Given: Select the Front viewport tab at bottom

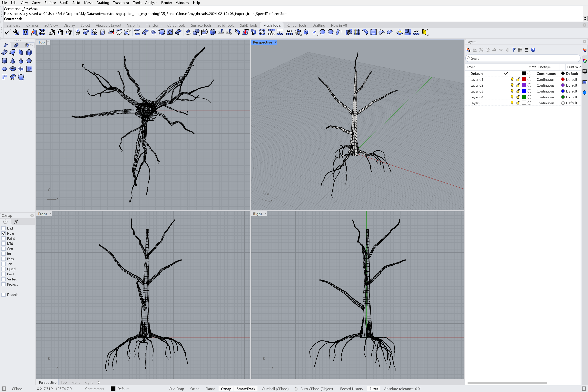Looking at the screenshot, I should click(75, 383).
